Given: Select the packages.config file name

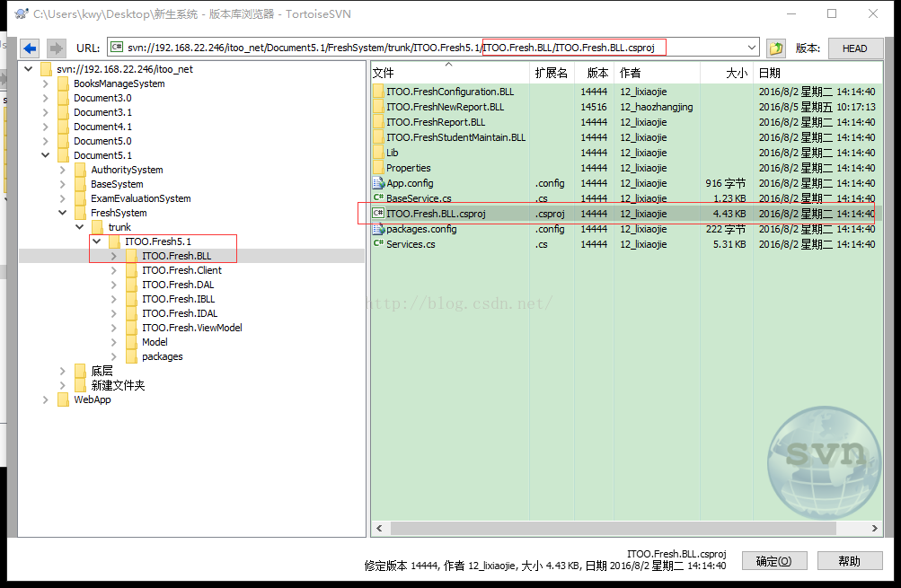Looking at the screenshot, I should (421, 229).
